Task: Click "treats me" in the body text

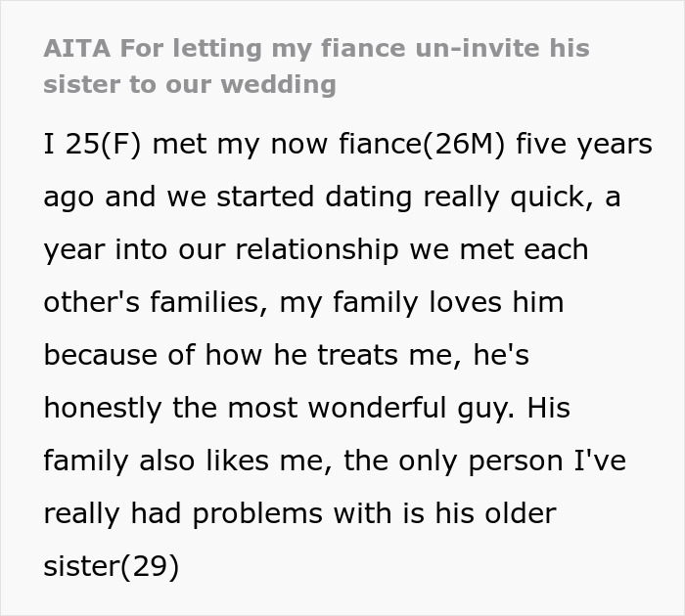Action: pos(386,355)
